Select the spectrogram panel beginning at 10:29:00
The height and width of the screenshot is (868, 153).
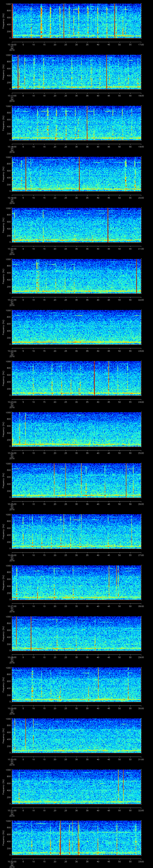[76, 685]
